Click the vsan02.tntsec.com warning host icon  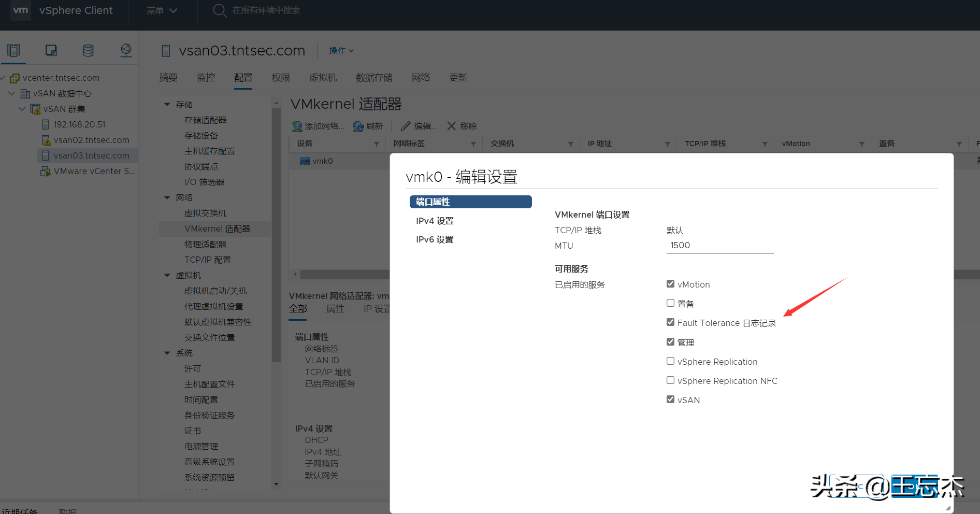46,140
